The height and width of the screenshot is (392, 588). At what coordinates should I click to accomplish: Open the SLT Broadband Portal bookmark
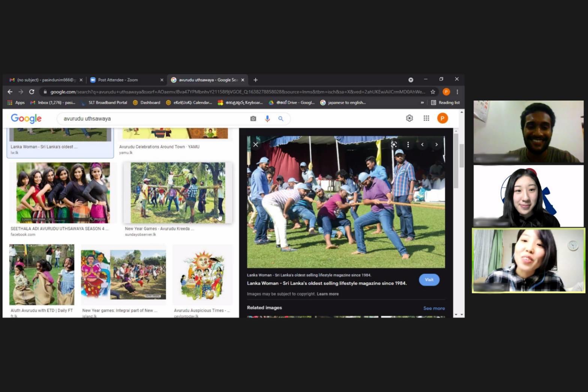(x=104, y=102)
